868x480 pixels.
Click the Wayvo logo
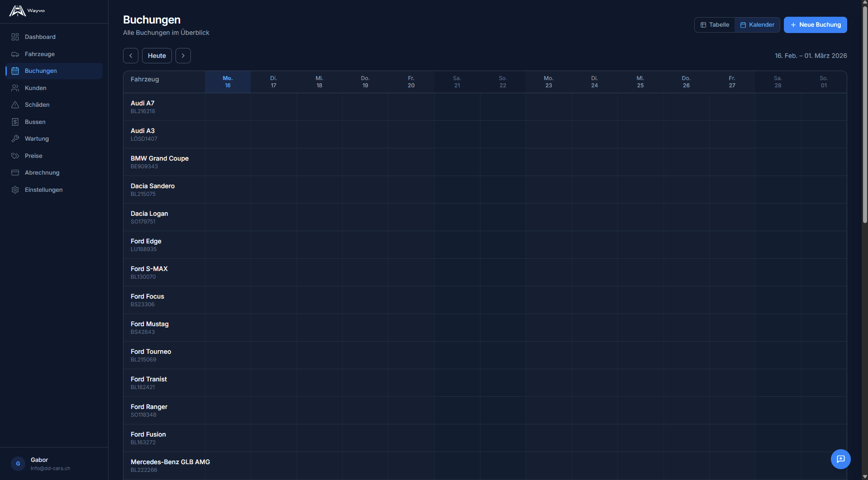pos(27,11)
